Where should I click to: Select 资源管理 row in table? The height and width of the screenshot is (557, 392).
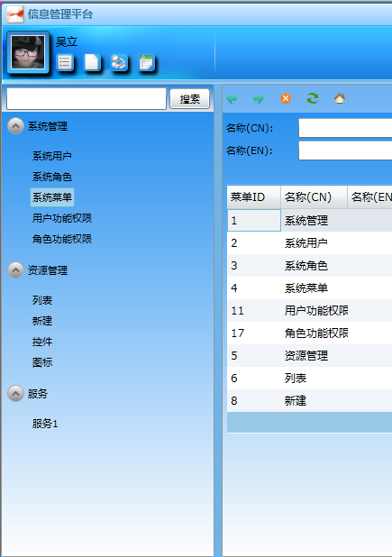pyautogui.click(x=310, y=356)
